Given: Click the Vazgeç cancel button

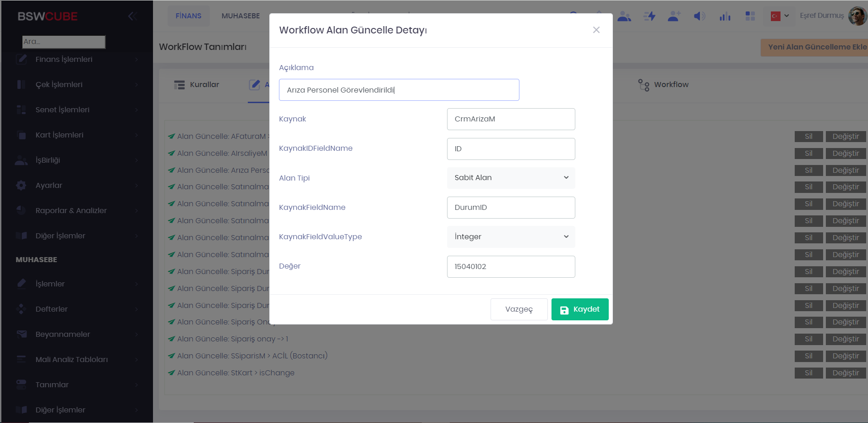Looking at the screenshot, I should coord(519,309).
